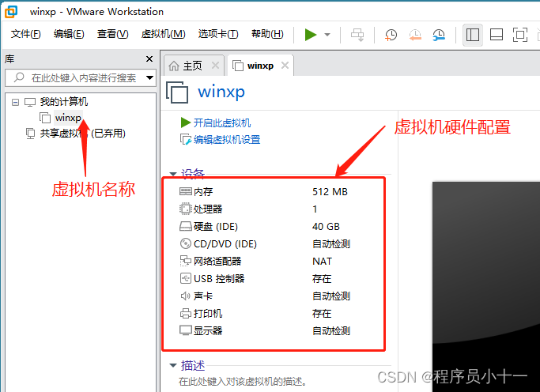Click the NAT network value

click(322, 262)
